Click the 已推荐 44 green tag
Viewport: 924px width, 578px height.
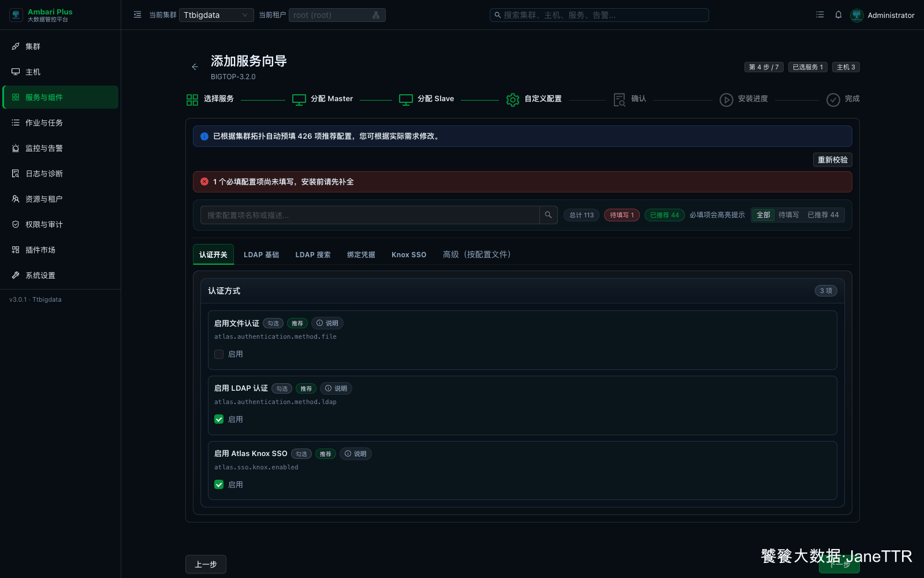(665, 215)
